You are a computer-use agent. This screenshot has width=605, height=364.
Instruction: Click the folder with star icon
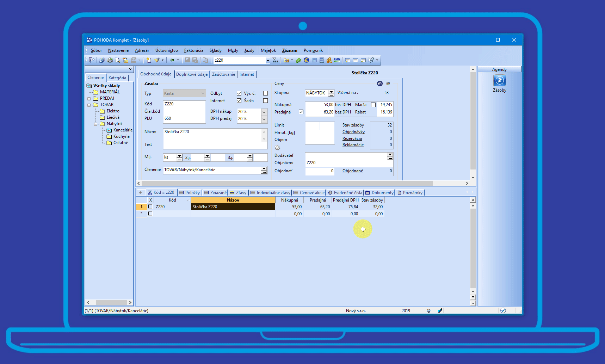[x=286, y=60]
